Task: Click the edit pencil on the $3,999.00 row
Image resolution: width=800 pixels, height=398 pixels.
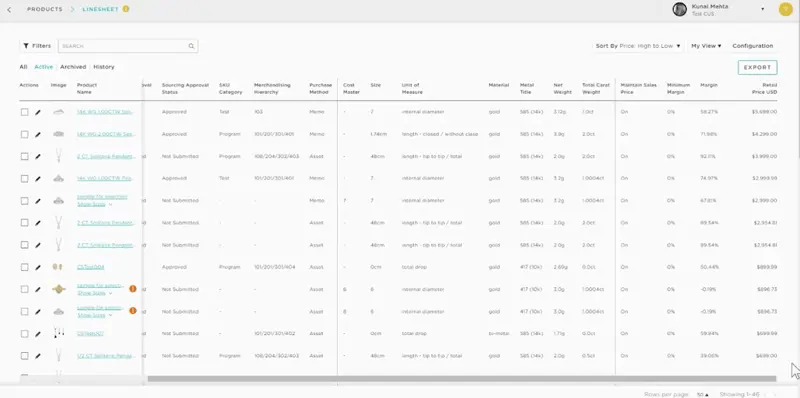Action: tap(38, 157)
